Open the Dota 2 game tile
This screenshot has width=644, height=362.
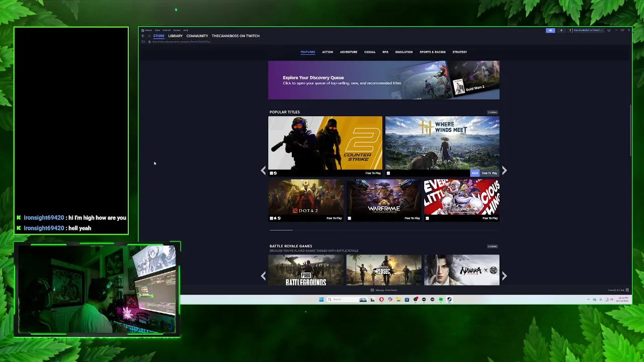[x=306, y=200]
